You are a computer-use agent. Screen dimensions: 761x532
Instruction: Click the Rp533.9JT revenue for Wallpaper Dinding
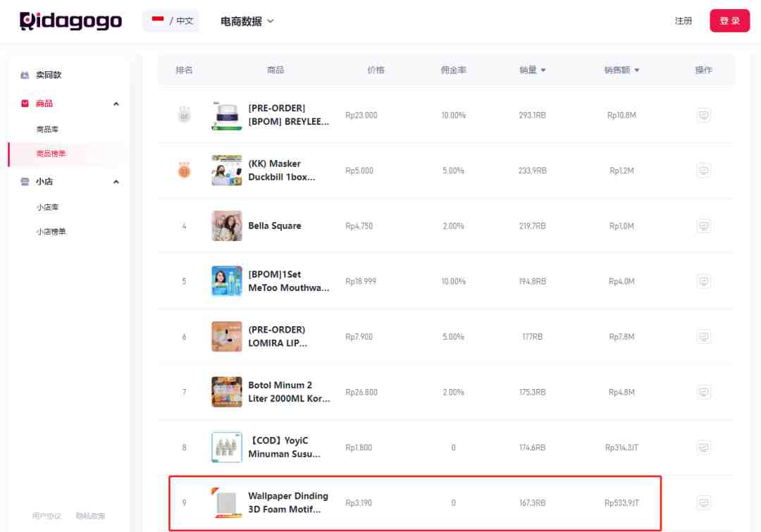click(621, 502)
